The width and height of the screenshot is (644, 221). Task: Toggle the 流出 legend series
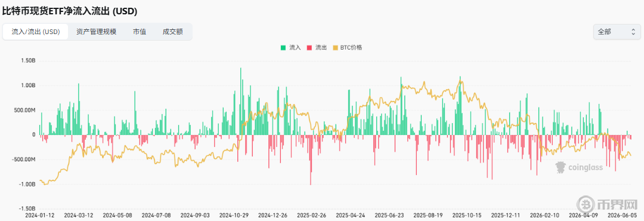[317, 48]
